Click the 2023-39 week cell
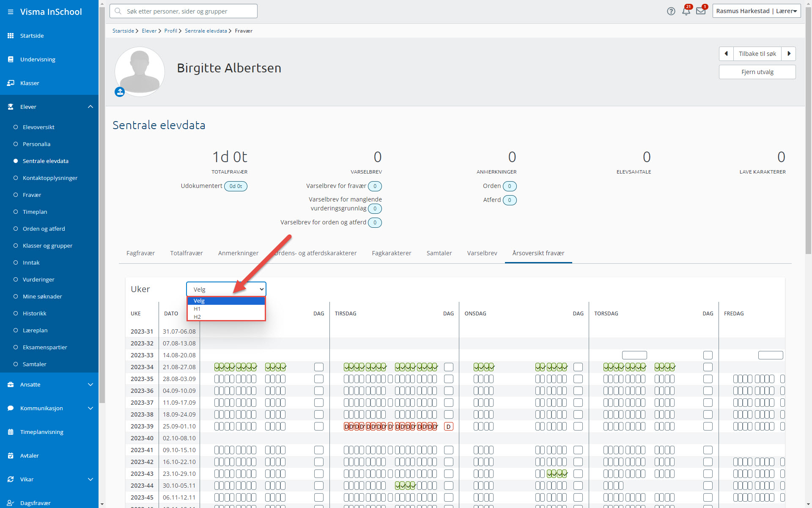Screen dimensions: 812x508 tap(142, 426)
